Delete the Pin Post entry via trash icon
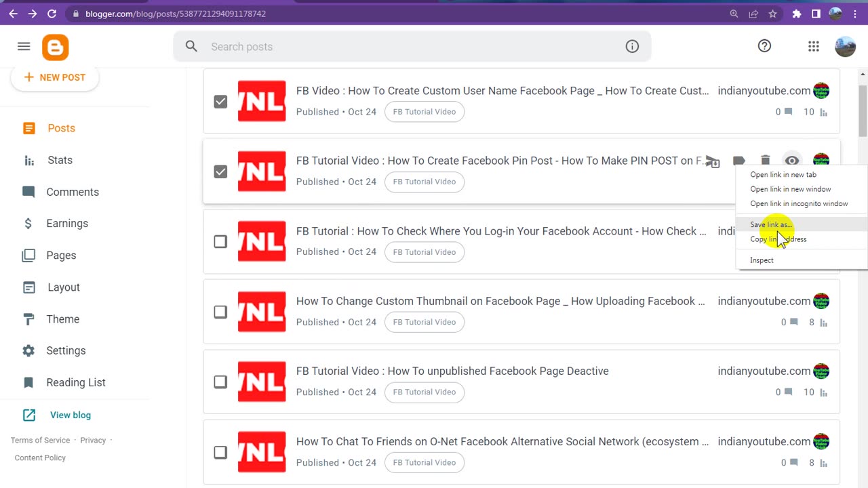The image size is (868, 488). click(x=765, y=160)
